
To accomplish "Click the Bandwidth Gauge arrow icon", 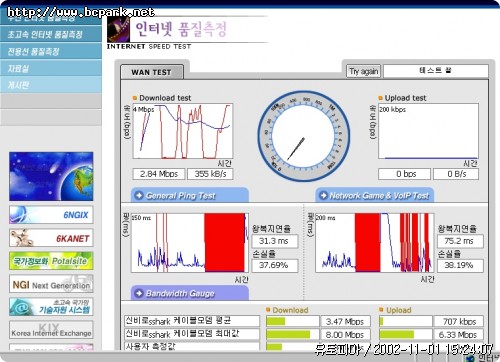I will (139, 293).
